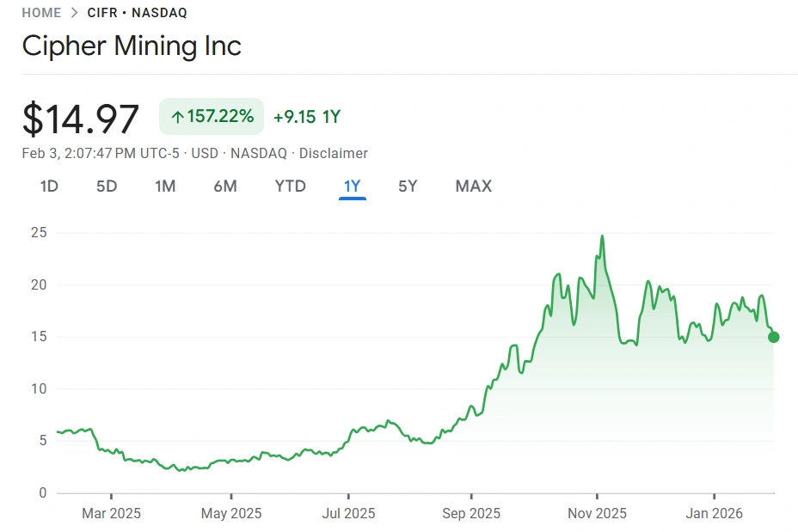This screenshot has height=532, width=798.
Task: Open the Disclaimer link
Action: pyautogui.click(x=333, y=153)
